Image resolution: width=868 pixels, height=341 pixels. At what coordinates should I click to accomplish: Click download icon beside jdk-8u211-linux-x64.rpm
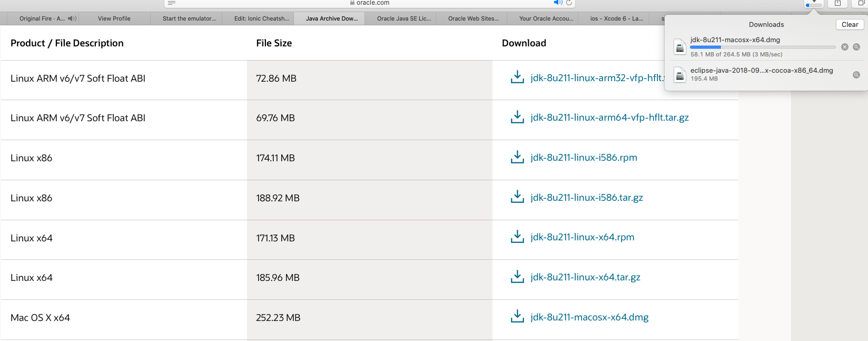(x=517, y=237)
